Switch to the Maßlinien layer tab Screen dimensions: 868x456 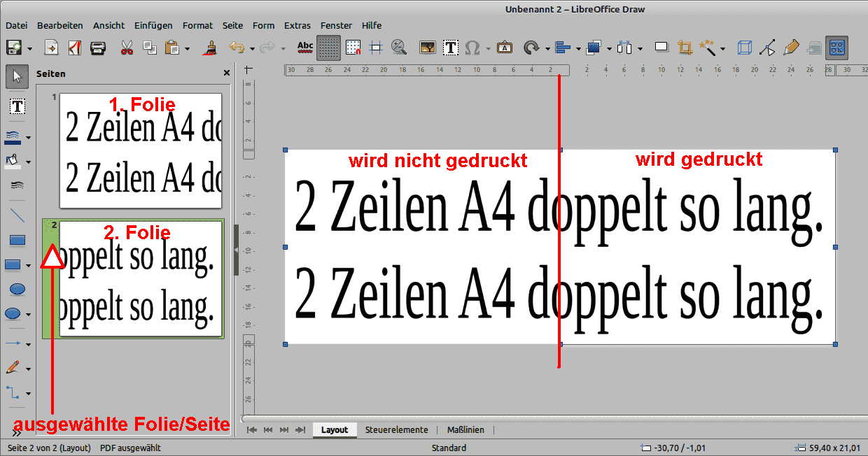click(465, 429)
